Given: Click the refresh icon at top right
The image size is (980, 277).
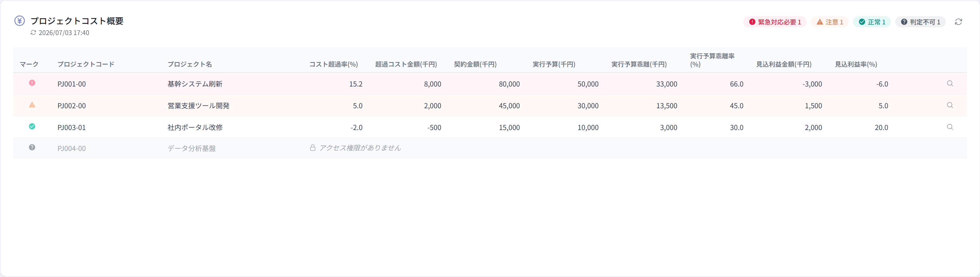Looking at the screenshot, I should pyautogui.click(x=958, y=22).
